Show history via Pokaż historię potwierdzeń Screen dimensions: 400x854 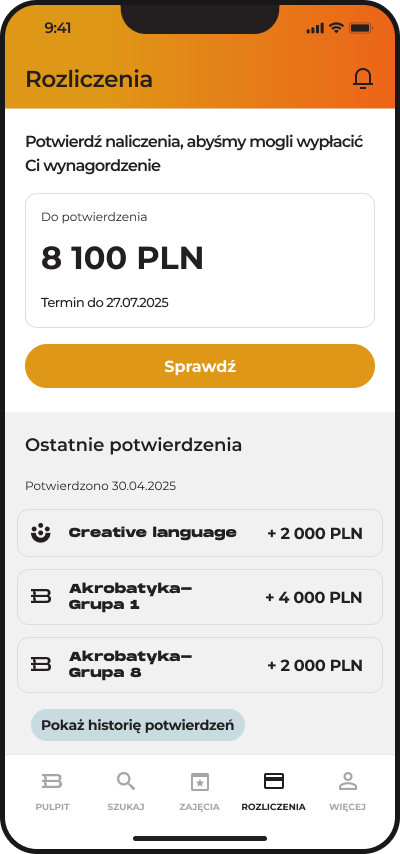(x=138, y=725)
